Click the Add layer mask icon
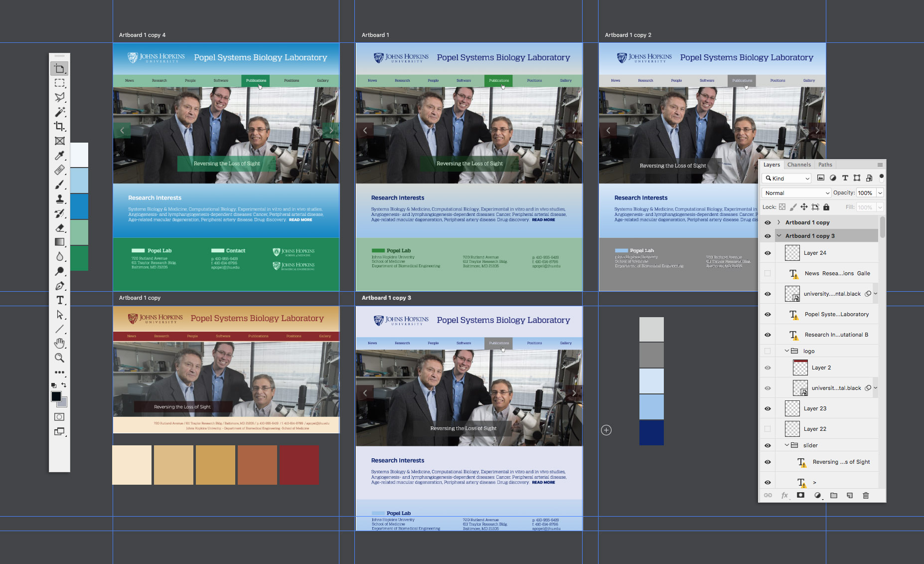Screen dimensions: 924x564 coord(800,495)
